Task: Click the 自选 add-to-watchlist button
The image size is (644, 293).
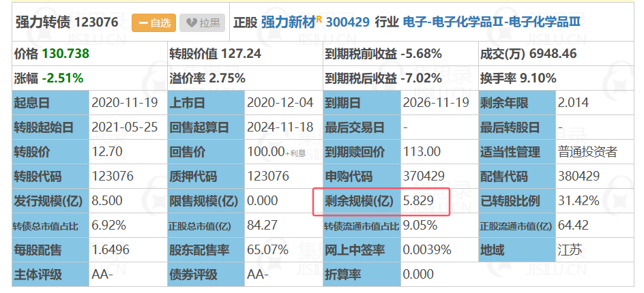Action: (153, 22)
